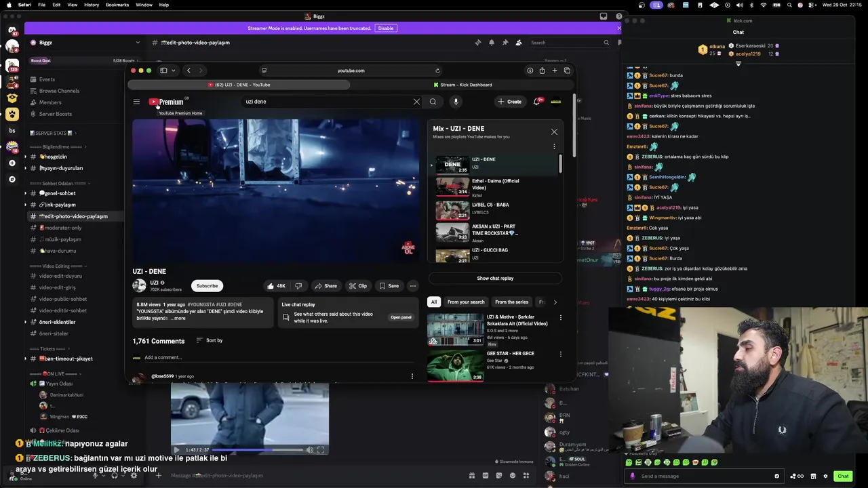Image resolution: width=868 pixels, height=488 pixels.
Task: Open the Safari File menu
Action: click(x=41, y=5)
